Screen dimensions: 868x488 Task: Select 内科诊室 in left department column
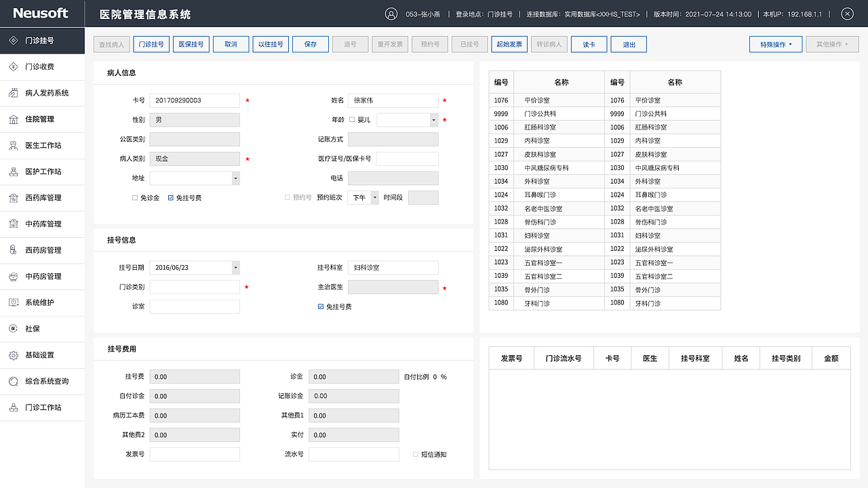point(536,141)
